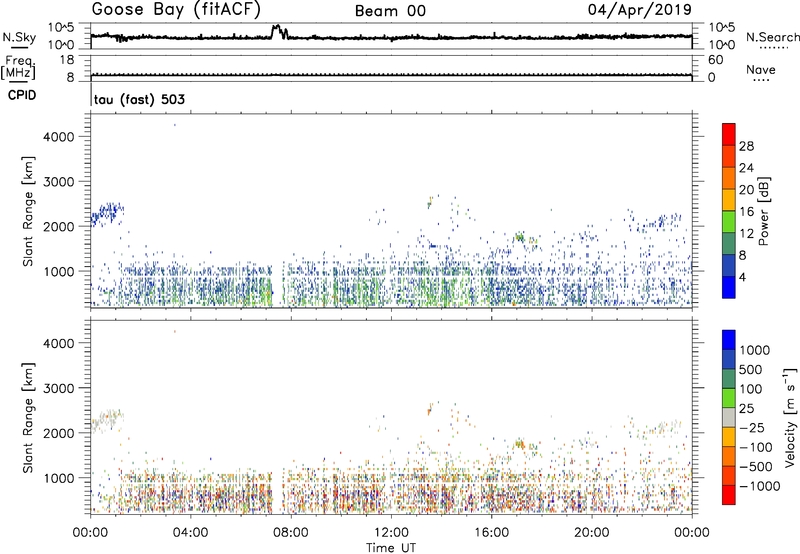Click the red bottom velocity colorbar segment
Viewport: 800px width, 554px height.
coord(729,495)
